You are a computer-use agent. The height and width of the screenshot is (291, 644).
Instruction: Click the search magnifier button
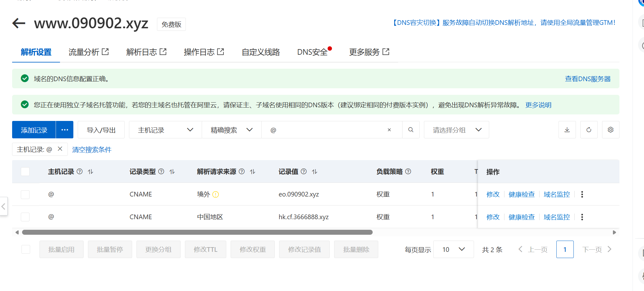pos(411,130)
